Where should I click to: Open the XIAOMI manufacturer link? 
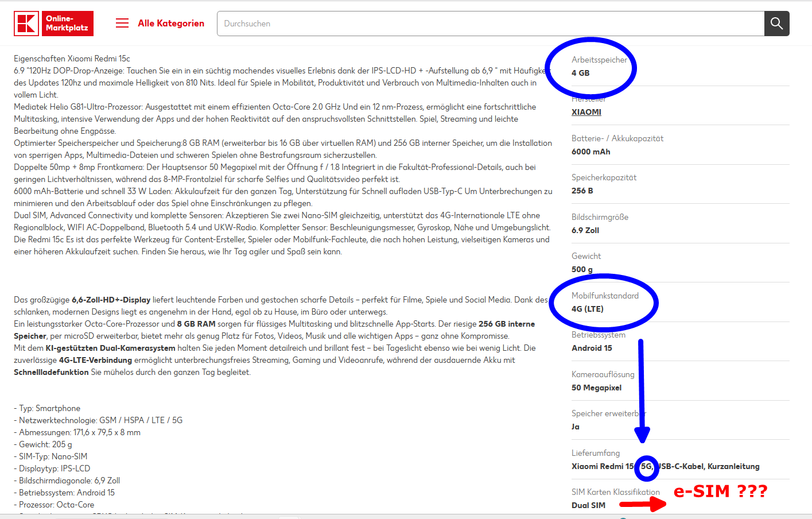[586, 112]
